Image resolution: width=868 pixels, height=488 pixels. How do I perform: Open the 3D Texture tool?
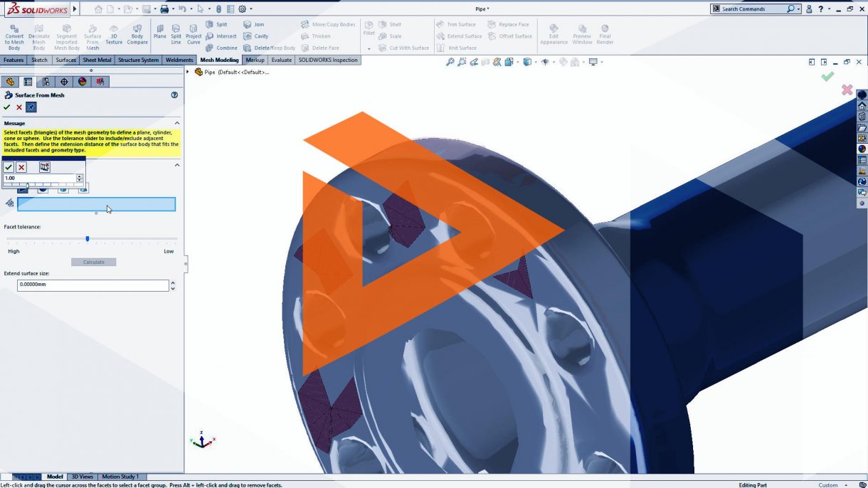(x=114, y=33)
